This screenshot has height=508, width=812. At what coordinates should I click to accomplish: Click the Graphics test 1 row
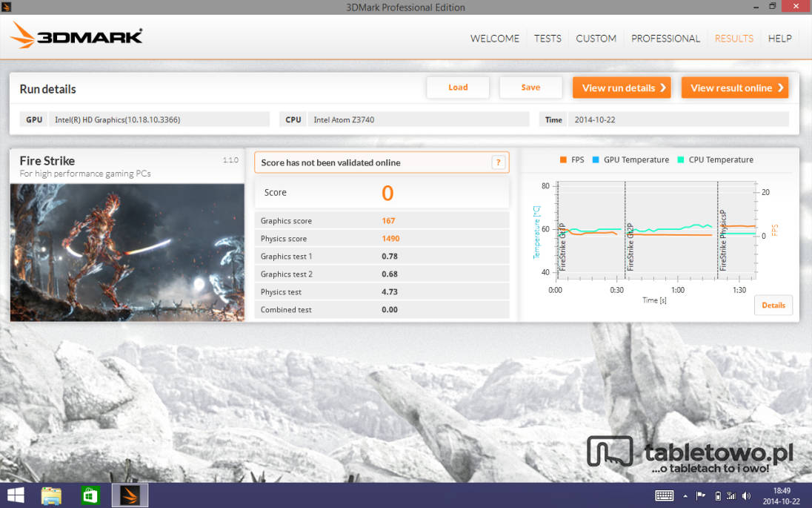click(x=382, y=257)
